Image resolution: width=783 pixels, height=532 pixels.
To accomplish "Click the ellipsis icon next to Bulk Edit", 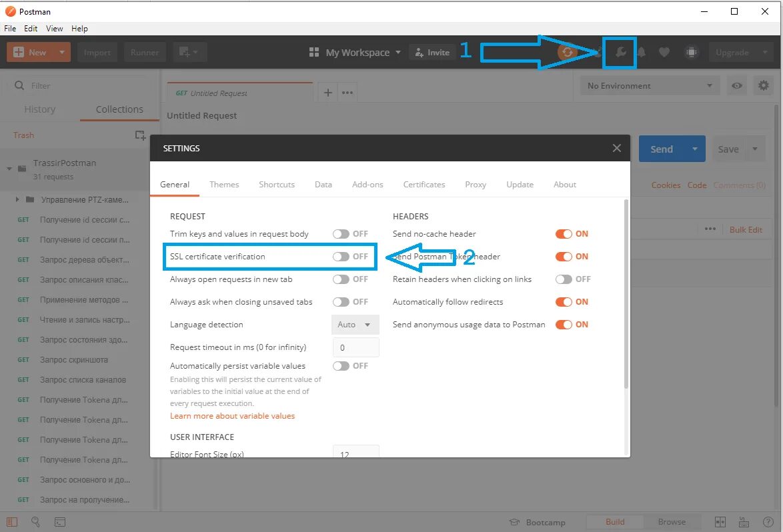I will tap(710, 229).
